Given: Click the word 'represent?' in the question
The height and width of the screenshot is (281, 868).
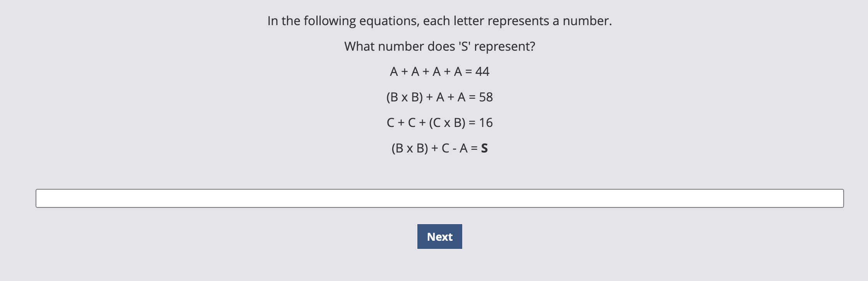Looking at the screenshot, I should (505, 47).
